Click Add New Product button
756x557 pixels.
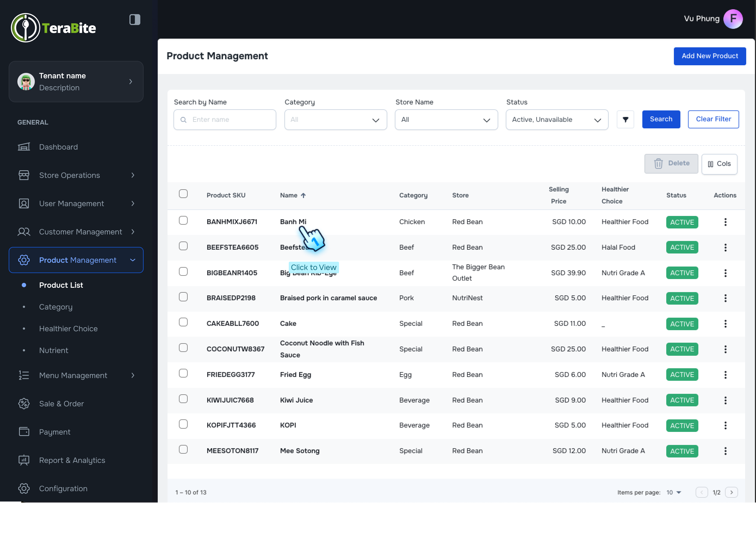(x=709, y=56)
